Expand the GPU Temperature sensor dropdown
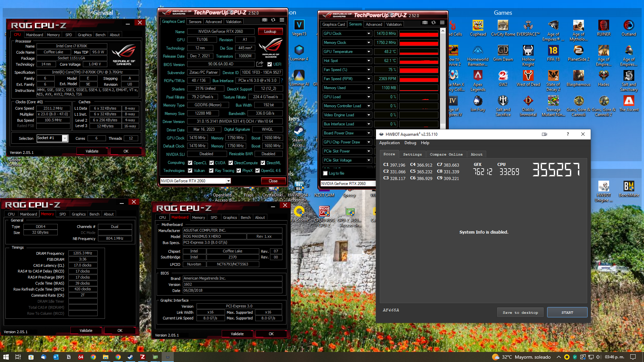 pos(369,52)
